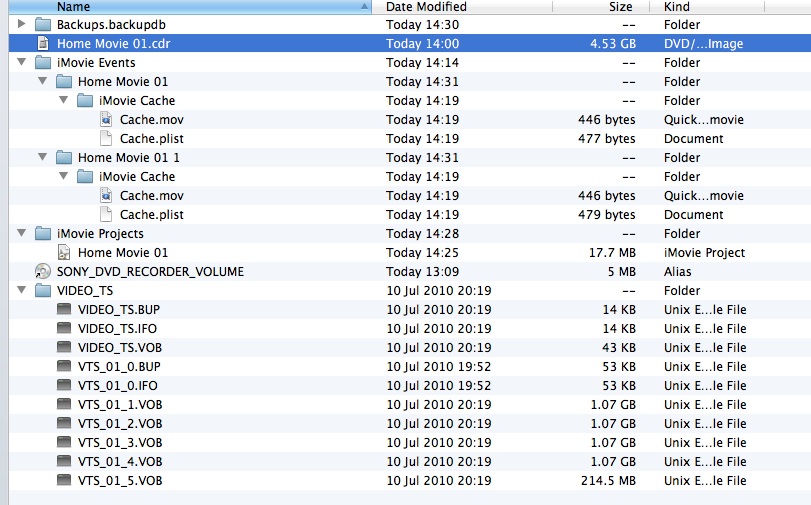
Task: Click the VTS_01_5.VOB file icon
Action: click(64, 480)
